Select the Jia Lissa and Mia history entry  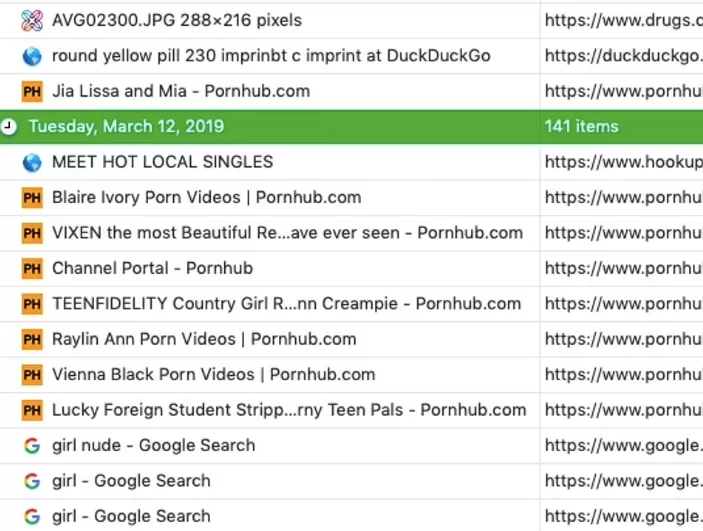click(x=181, y=91)
